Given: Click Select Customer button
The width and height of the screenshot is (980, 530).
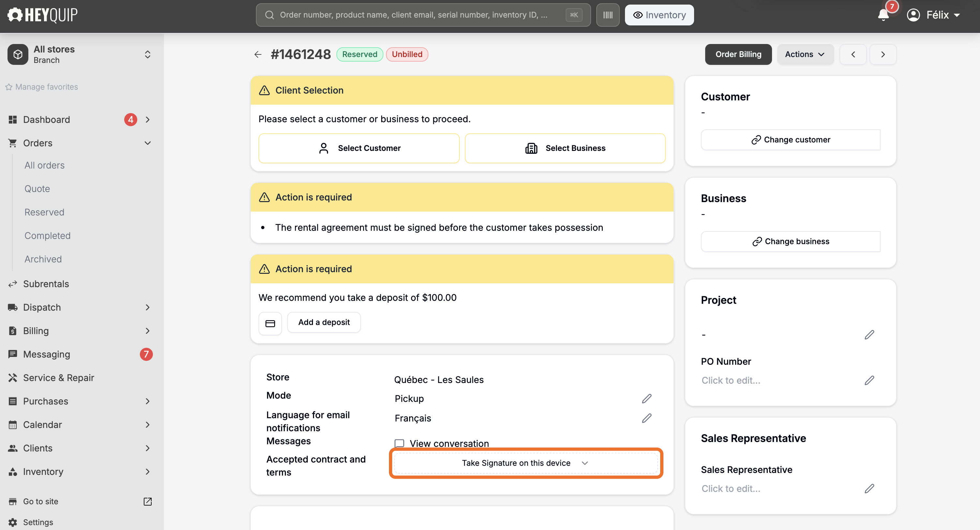Looking at the screenshot, I should pyautogui.click(x=359, y=148).
